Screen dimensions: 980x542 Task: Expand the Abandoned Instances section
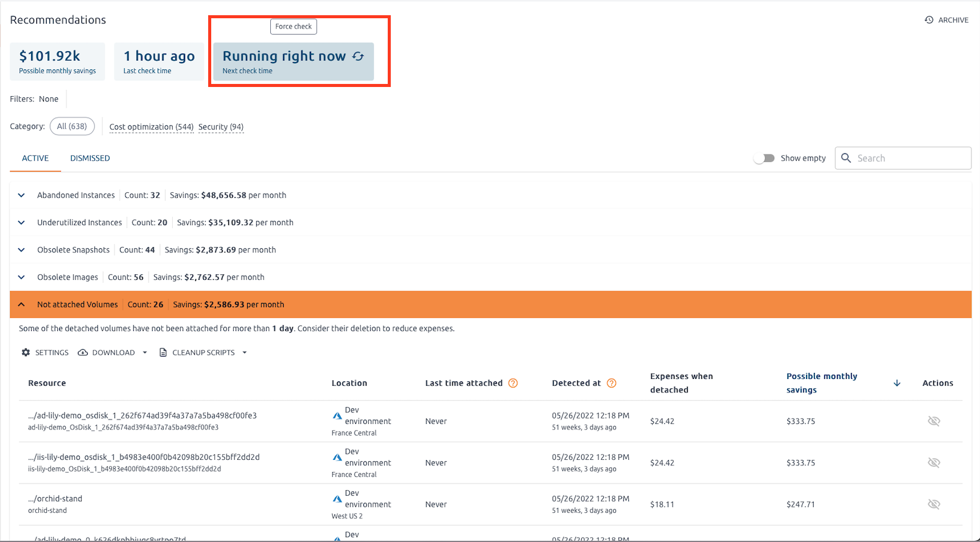coord(21,195)
